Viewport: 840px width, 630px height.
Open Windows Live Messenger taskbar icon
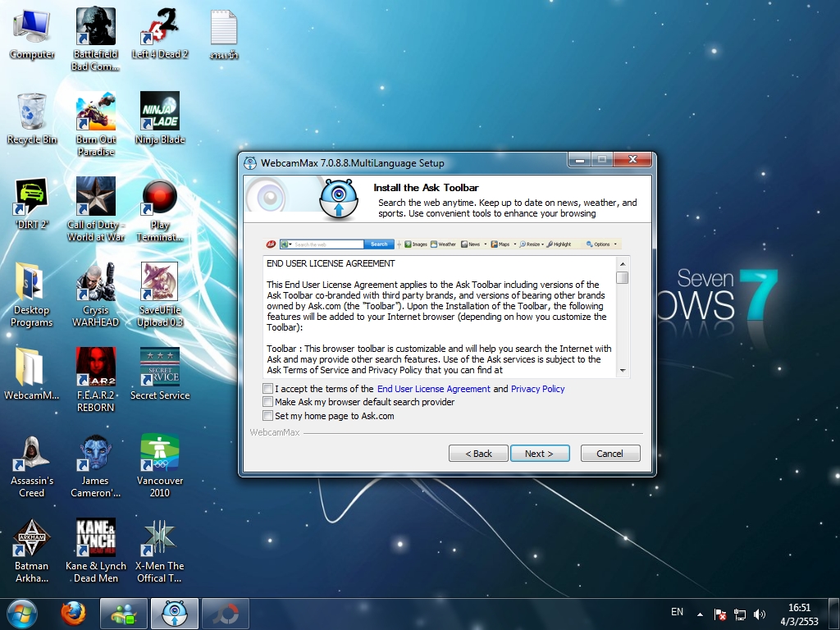[124, 614]
